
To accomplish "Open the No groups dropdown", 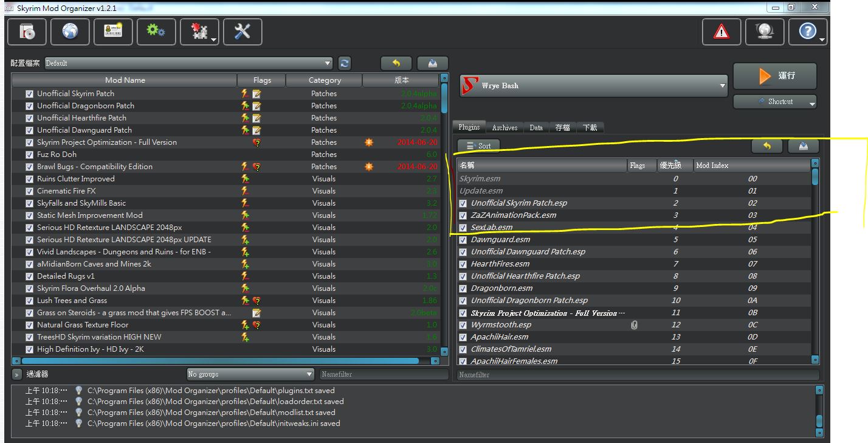I will [250, 374].
